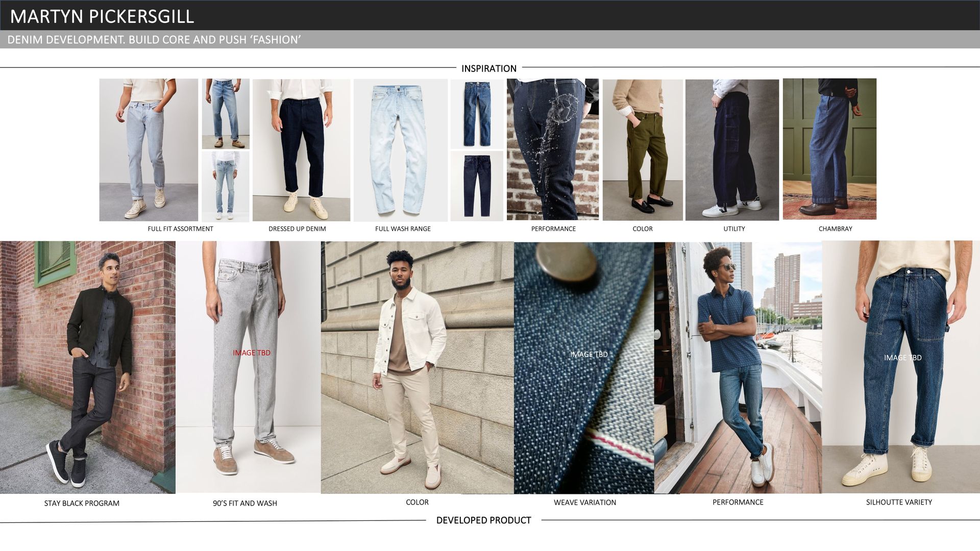The image size is (980, 551).
Task: Click the INSPIRATION section heading
Action: [488, 68]
